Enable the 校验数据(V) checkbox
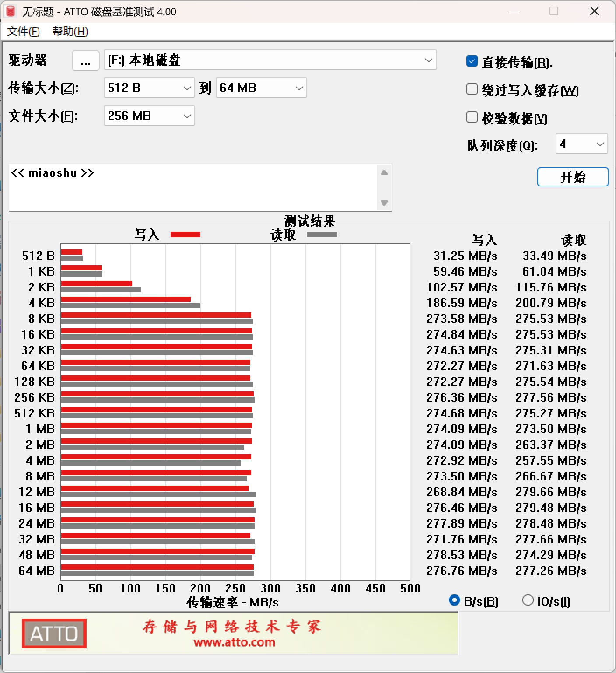This screenshot has height=673, width=616. pyautogui.click(x=472, y=117)
